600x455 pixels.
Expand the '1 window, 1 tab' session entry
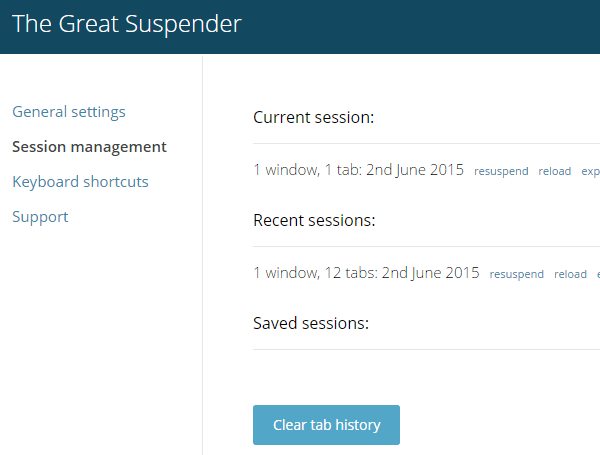coord(359,170)
